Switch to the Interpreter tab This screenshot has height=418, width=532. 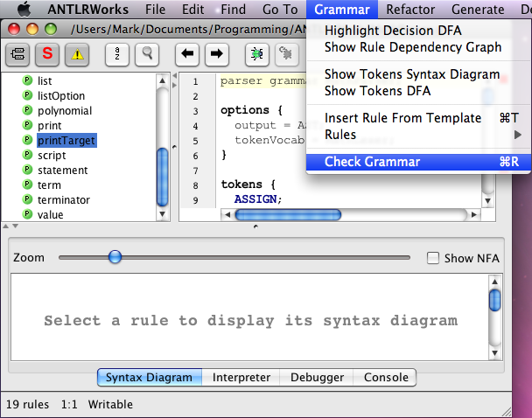click(241, 377)
